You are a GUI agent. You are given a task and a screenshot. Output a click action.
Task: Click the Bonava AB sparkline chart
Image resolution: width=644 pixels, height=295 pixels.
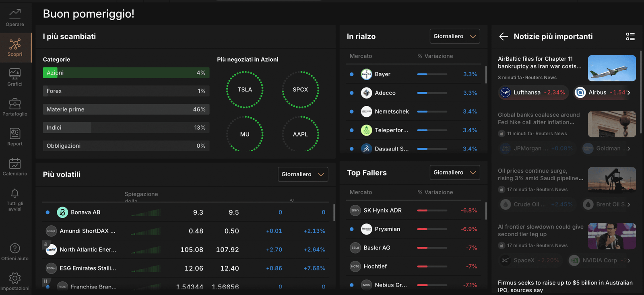(146, 212)
